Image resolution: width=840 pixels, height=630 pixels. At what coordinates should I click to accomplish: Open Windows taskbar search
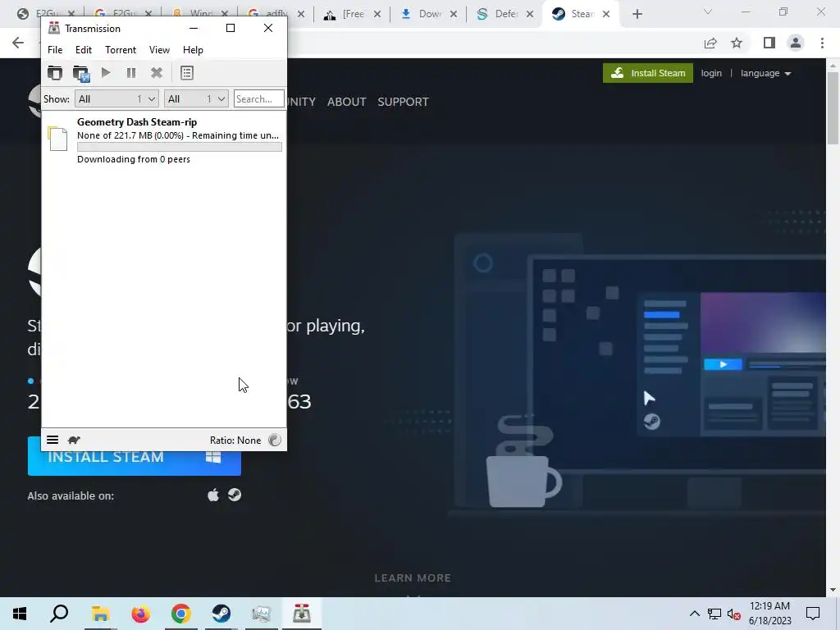59,614
